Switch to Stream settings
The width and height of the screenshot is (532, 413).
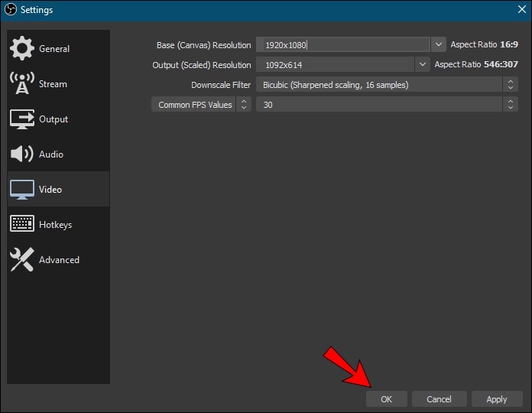pyautogui.click(x=58, y=84)
